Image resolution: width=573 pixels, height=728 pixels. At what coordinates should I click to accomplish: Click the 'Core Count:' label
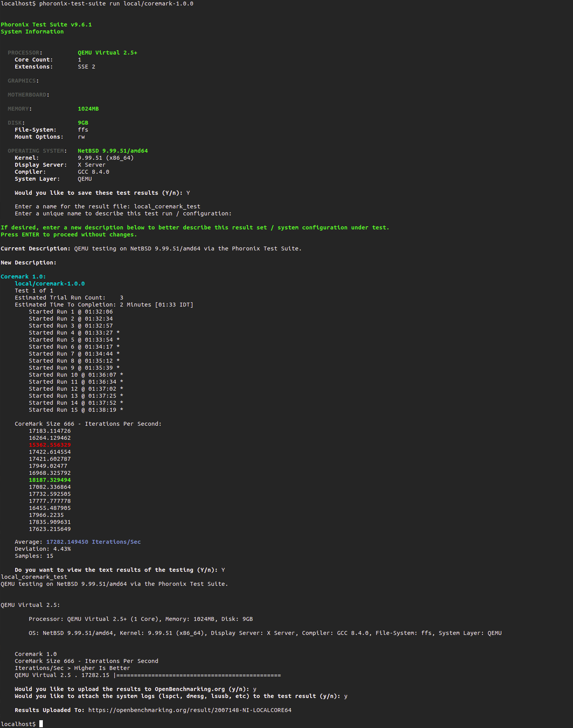(x=34, y=60)
